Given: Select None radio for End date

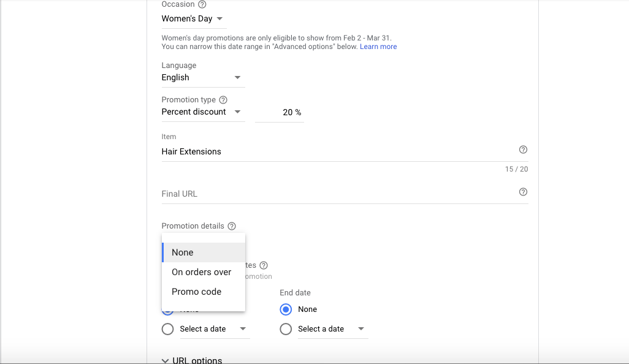Looking at the screenshot, I should click(x=286, y=309).
